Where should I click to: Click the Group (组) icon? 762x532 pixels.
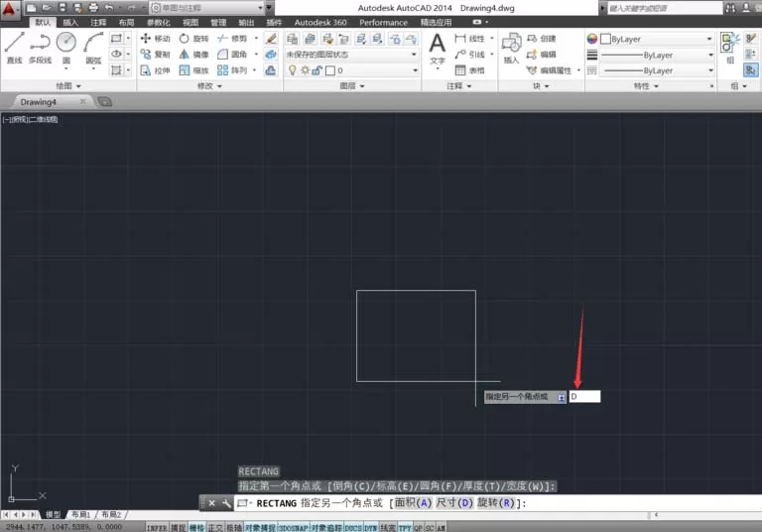(x=730, y=48)
